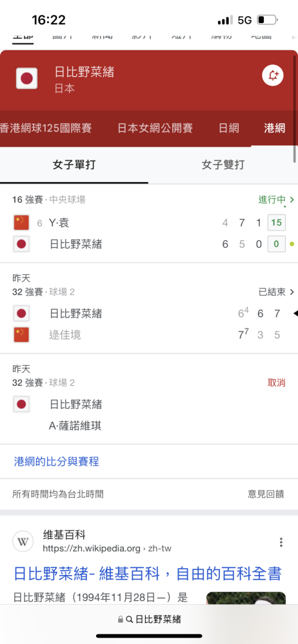This screenshot has width=298, height=644.
Task: Click the Wikipedia W logo icon
Action: click(23, 542)
